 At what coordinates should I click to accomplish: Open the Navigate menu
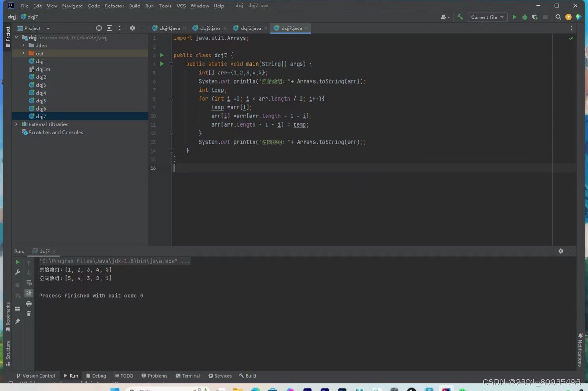tap(73, 6)
